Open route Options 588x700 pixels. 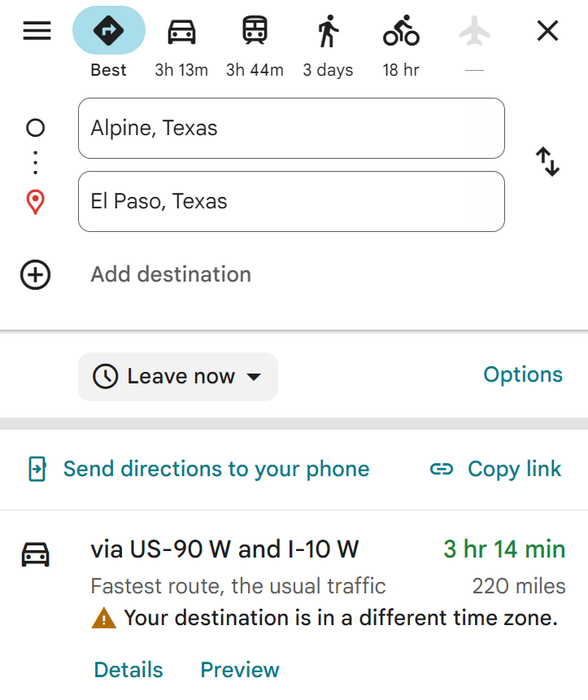tap(522, 374)
